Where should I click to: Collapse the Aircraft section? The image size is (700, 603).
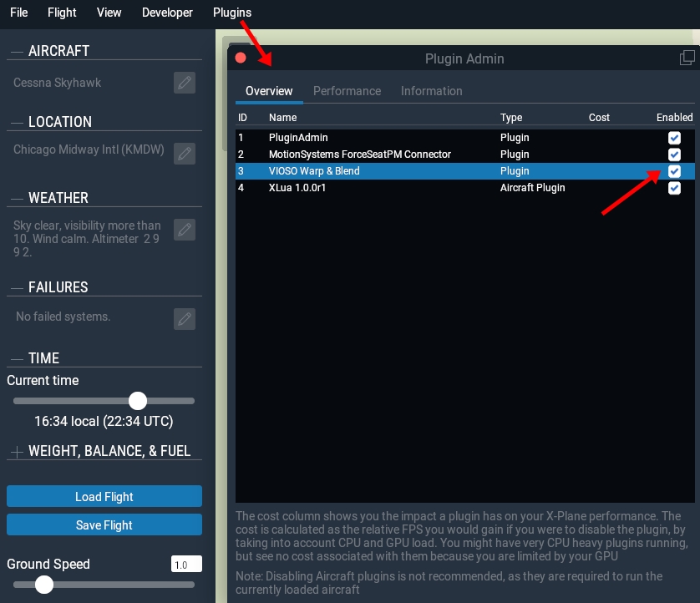click(x=17, y=52)
